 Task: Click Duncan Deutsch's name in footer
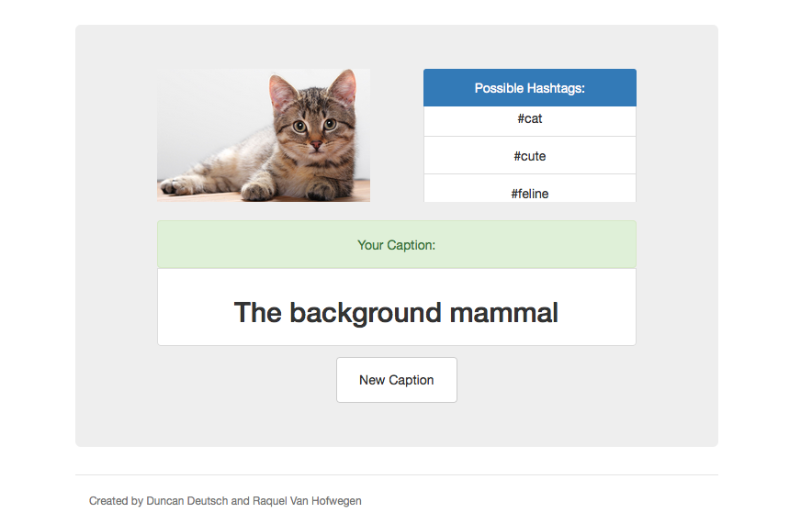pos(186,501)
